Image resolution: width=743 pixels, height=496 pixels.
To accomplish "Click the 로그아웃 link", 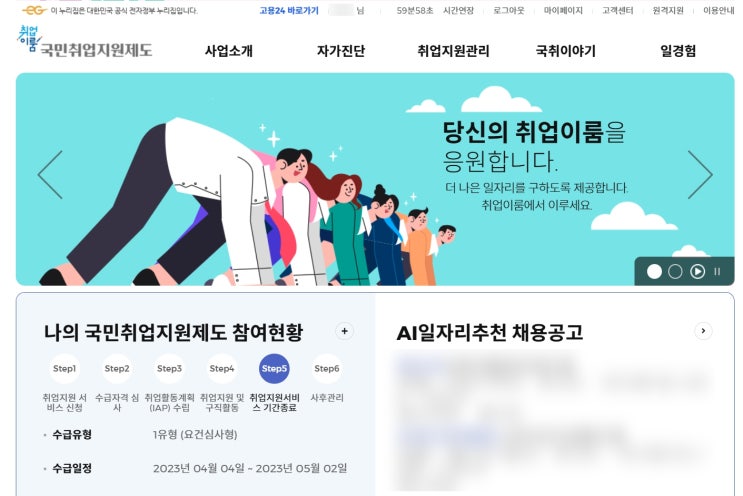I will 509,10.
